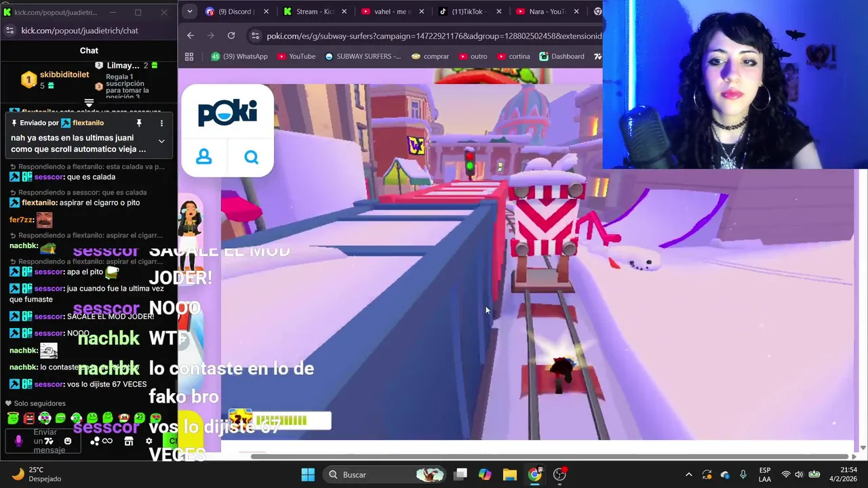Open the Windows Start menu
Image resolution: width=868 pixels, height=488 pixels.
tap(308, 474)
